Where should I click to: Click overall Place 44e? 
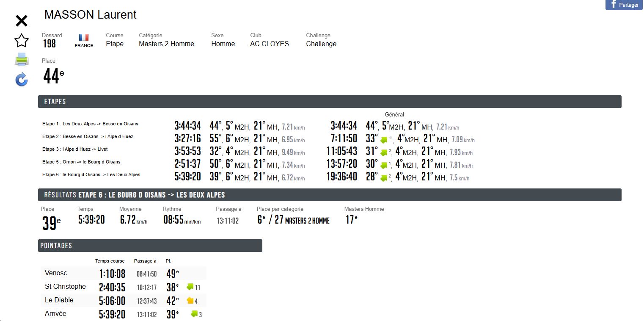[x=53, y=76]
